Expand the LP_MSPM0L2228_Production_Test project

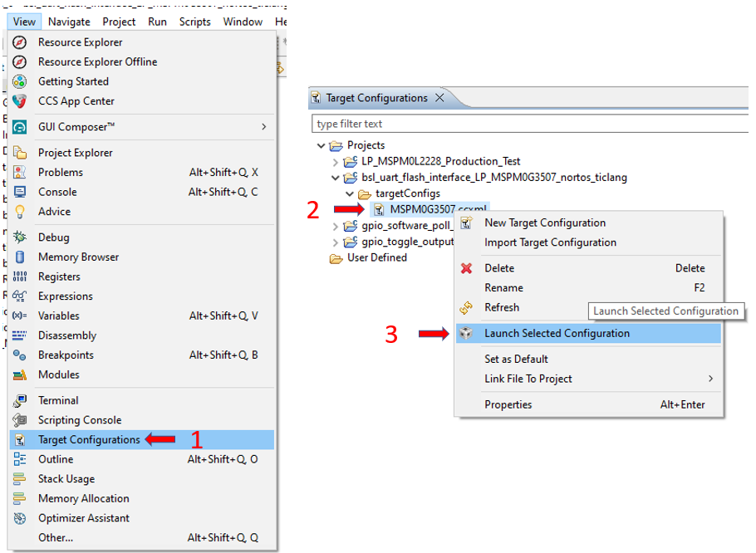point(336,162)
